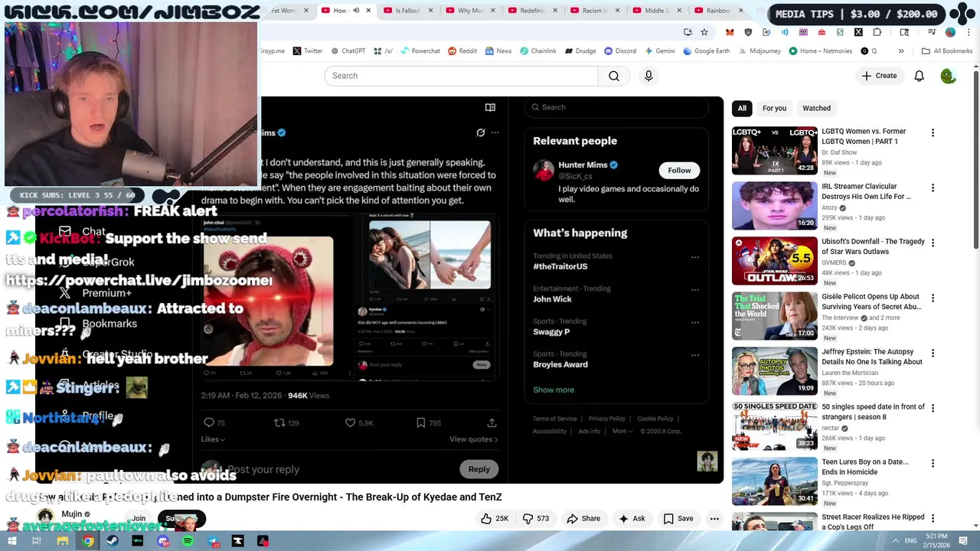Image resolution: width=980 pixels, height=551 pixels.
Task: Click into the YouTube search field
Action: [461, 76]
